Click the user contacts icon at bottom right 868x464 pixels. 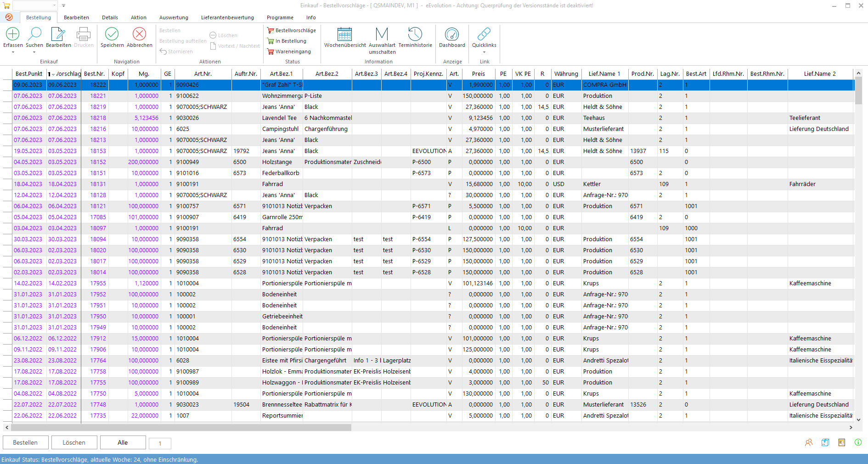(809, 442)
